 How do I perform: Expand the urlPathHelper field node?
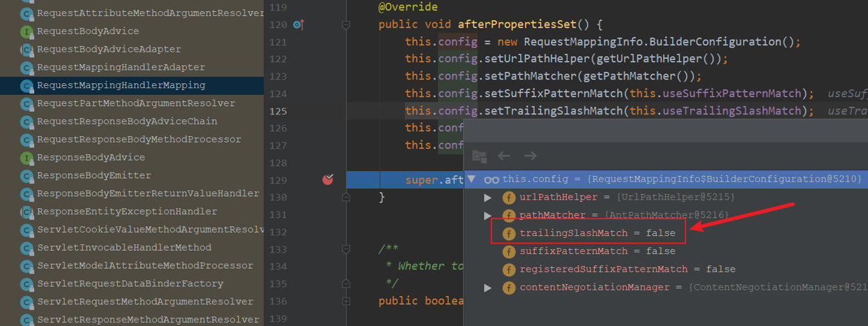click(x=488, y=198)
